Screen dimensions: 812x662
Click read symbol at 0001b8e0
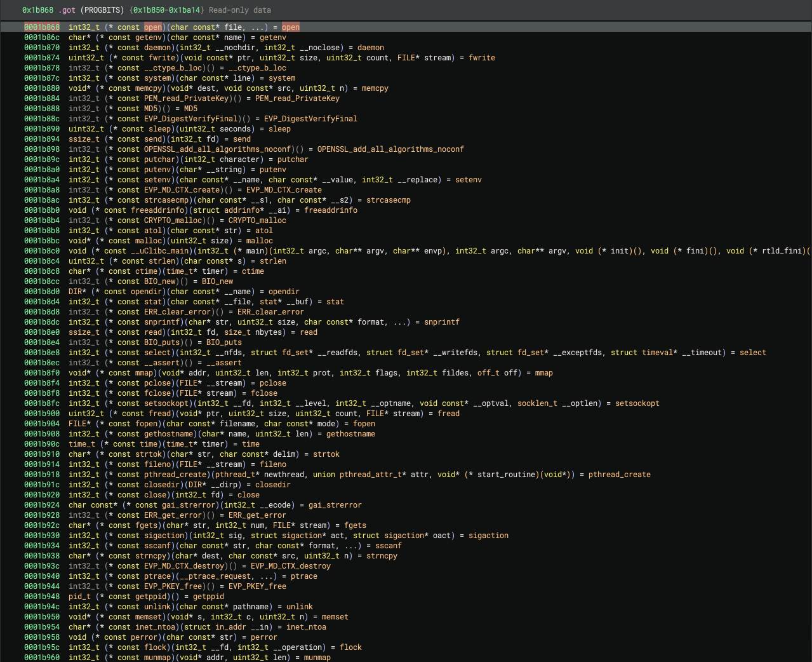coord(309,332)
